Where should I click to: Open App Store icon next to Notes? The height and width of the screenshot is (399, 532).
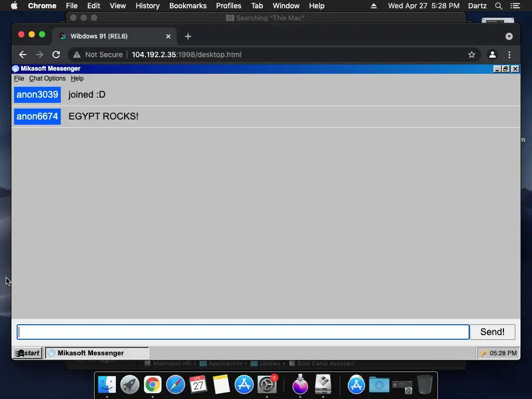click(244, 385)
